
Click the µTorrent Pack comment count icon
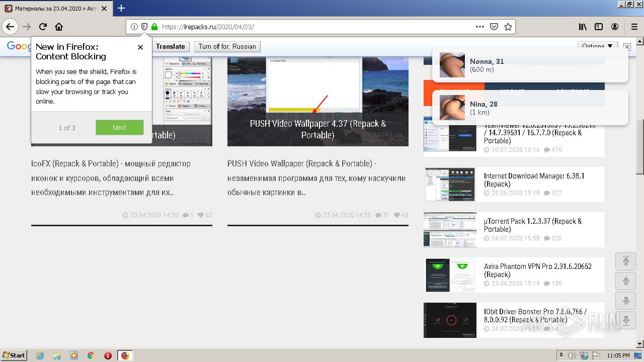click(x=547, y=238)
